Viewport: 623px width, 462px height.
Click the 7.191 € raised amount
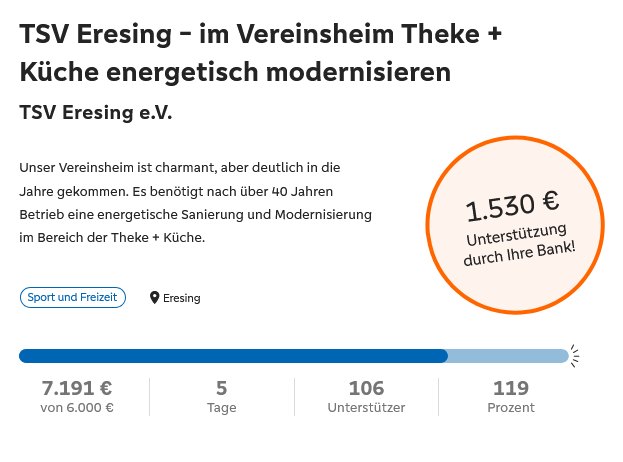(77, 388)
